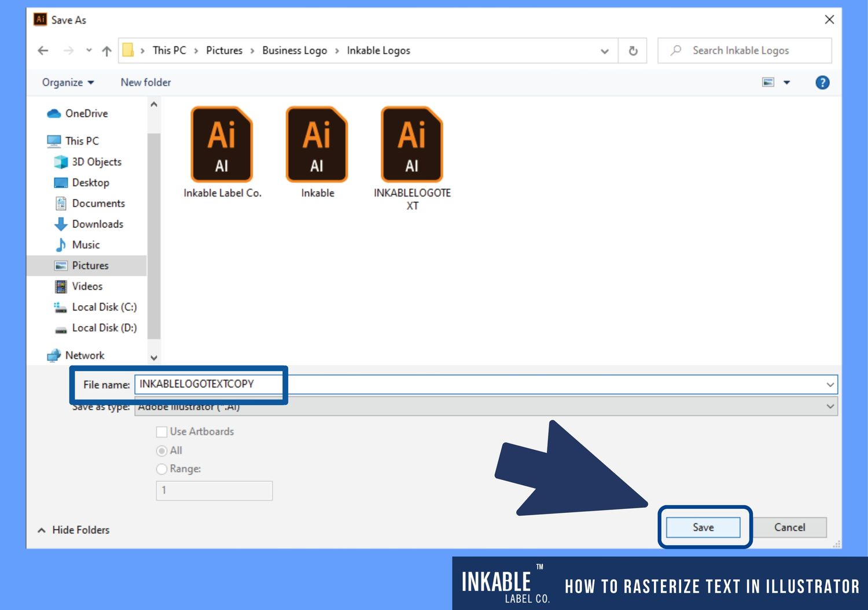Screen dimensions: 868x610
Task: Open the INKABLELOGOTEXT AI file
Action: click(x=411, y=145)
